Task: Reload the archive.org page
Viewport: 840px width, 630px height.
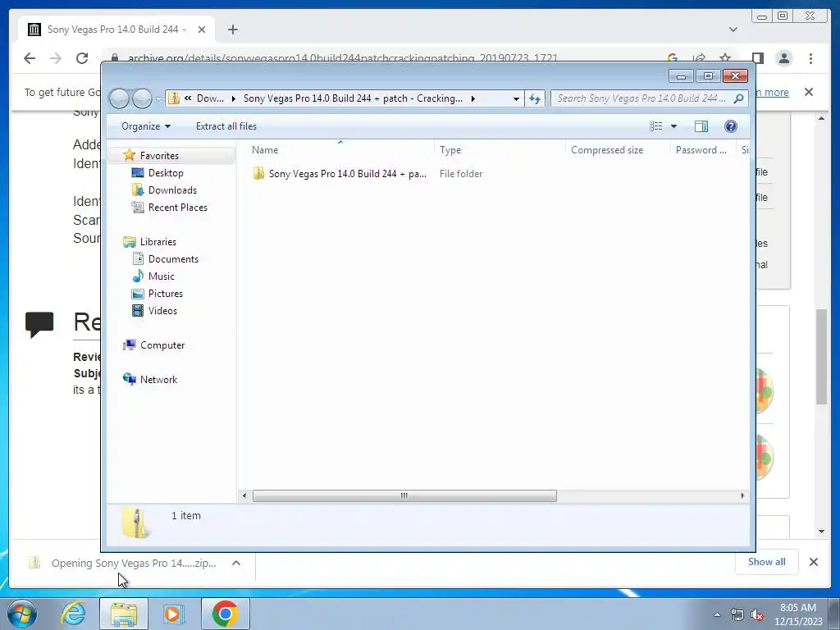Action: [x=82, y=58]
